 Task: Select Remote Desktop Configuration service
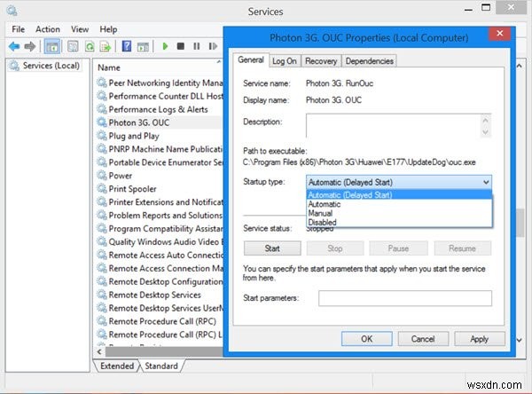point(160,281)
